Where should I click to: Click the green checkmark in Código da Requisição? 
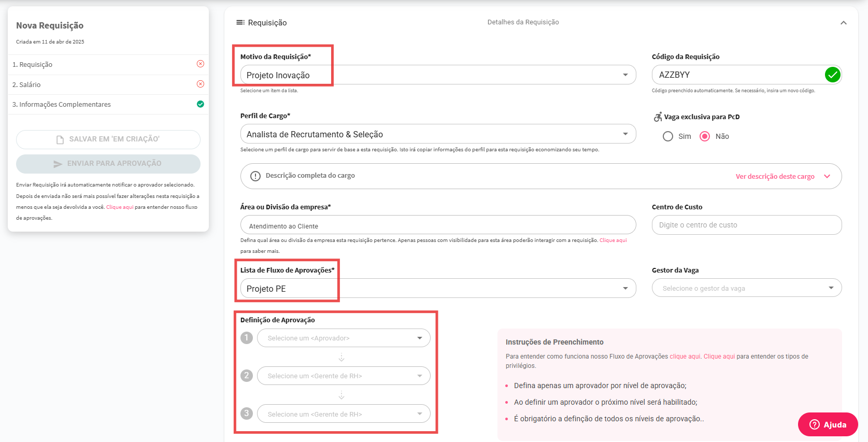tap(832, 75)
